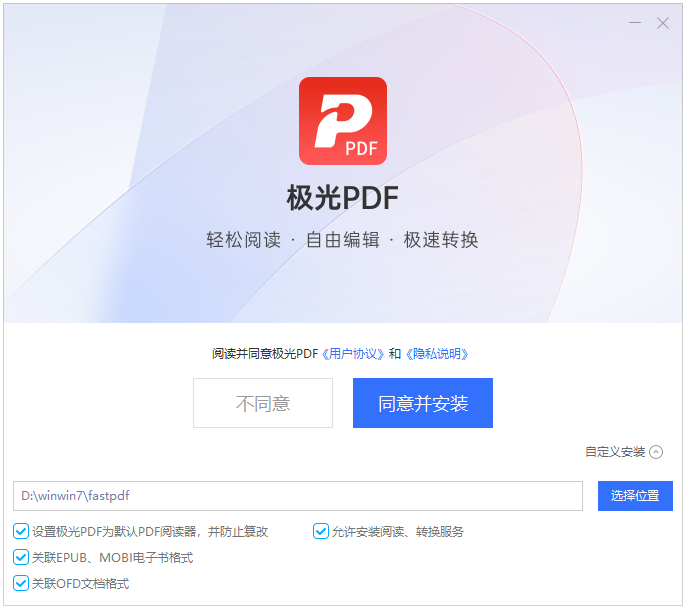Screen dimensions: 688x611
Task: Click 同意并安装 to start installation
Action: (x=423, y=403)
